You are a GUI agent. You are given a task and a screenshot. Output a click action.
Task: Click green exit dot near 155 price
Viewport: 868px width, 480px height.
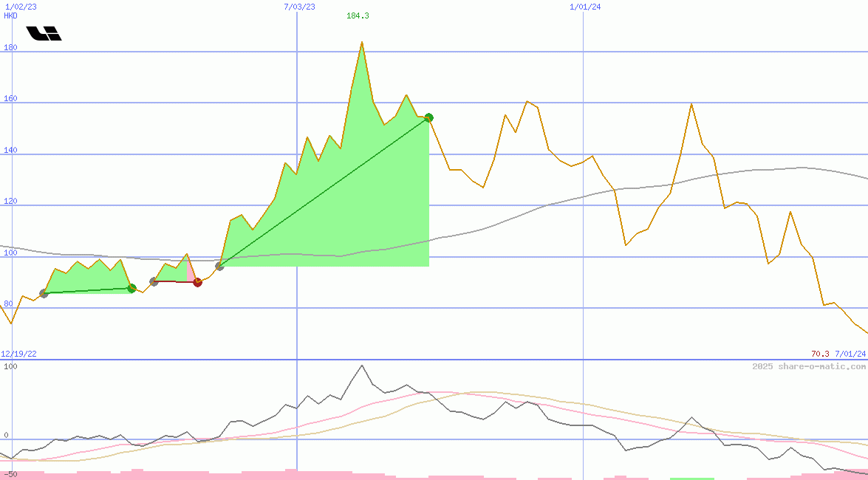[428, 117]
